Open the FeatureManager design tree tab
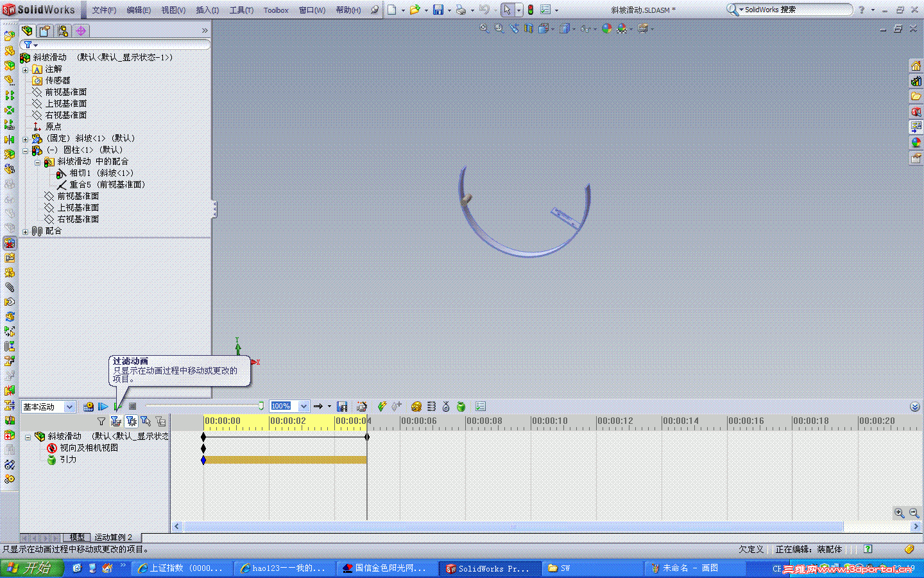Image resolution: width=924 pixels, height=578 pixels. point(28,31)
